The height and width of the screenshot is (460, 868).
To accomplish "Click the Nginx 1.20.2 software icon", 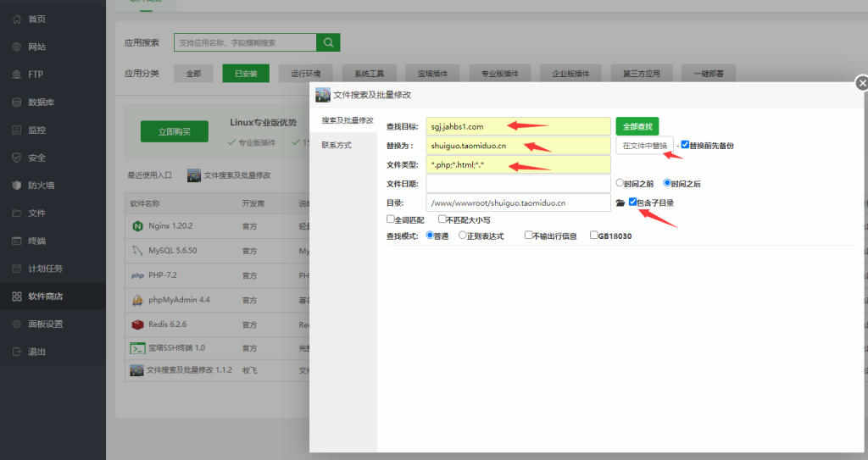I will click(136, 226).
